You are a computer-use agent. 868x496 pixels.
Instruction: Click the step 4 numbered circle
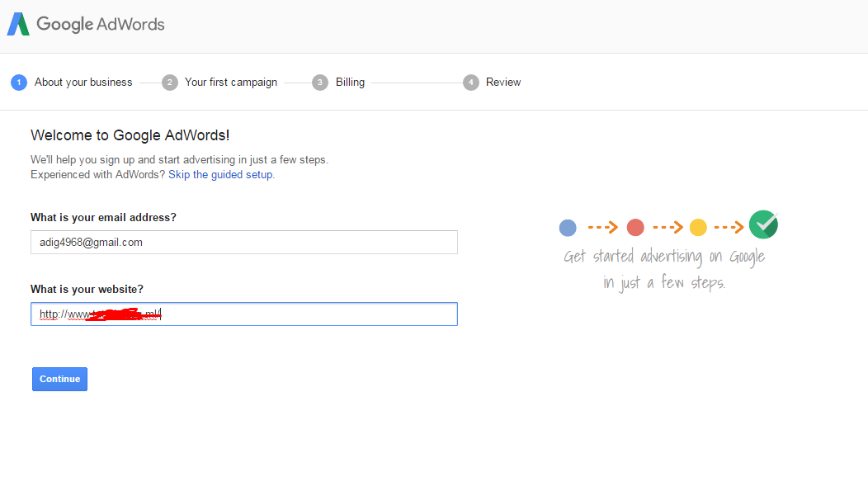471,83
